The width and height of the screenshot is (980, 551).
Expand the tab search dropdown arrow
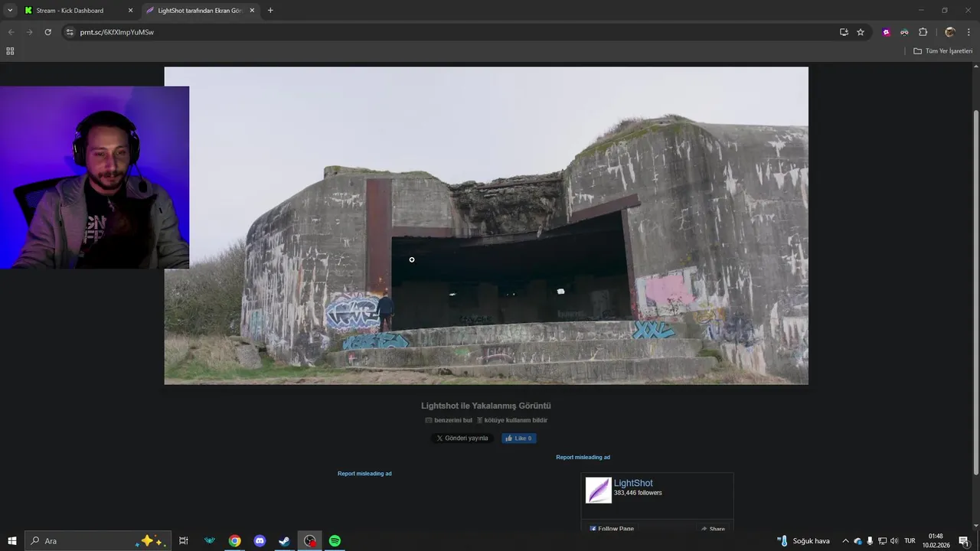[x=10, y=11]
